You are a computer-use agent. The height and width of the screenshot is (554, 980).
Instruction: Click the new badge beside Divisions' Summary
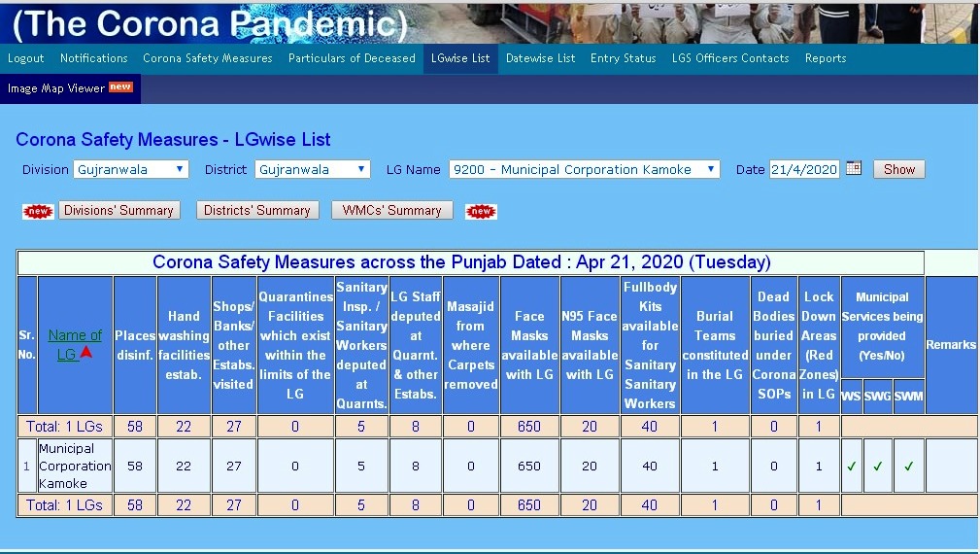[38, 211]
